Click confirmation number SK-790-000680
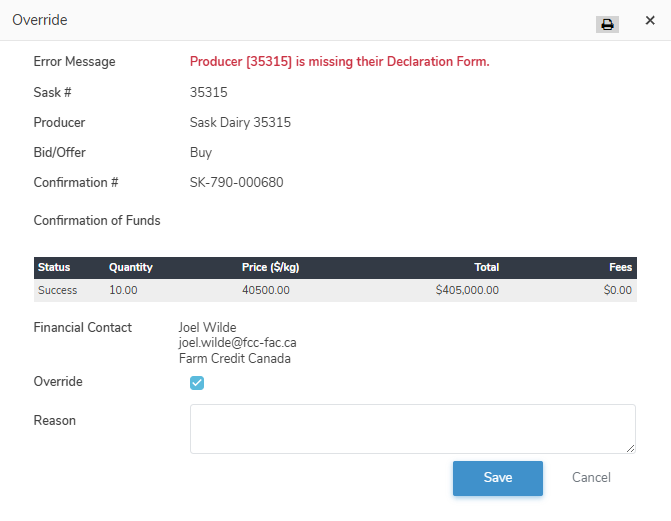The image size is (671, 521). pyautogui.click(x=236, y=183)
